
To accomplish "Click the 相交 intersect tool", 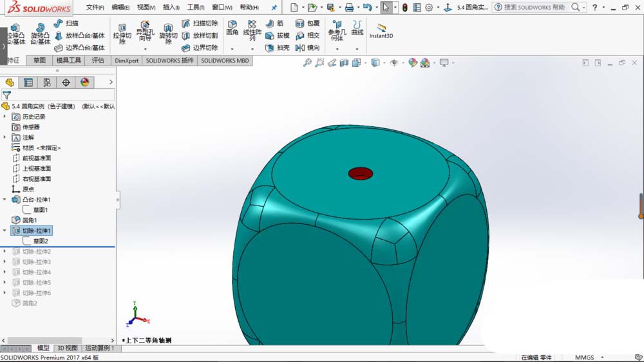I will [308, 35].
